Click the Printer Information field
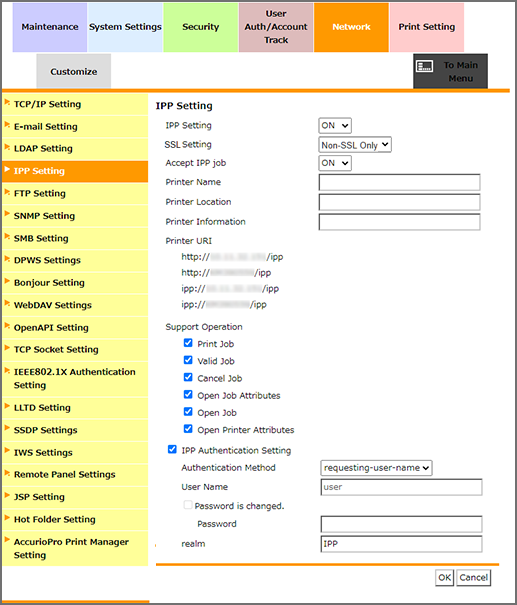Screen dimensions: 517x605 pyautogui.click(x=399, y=222)
